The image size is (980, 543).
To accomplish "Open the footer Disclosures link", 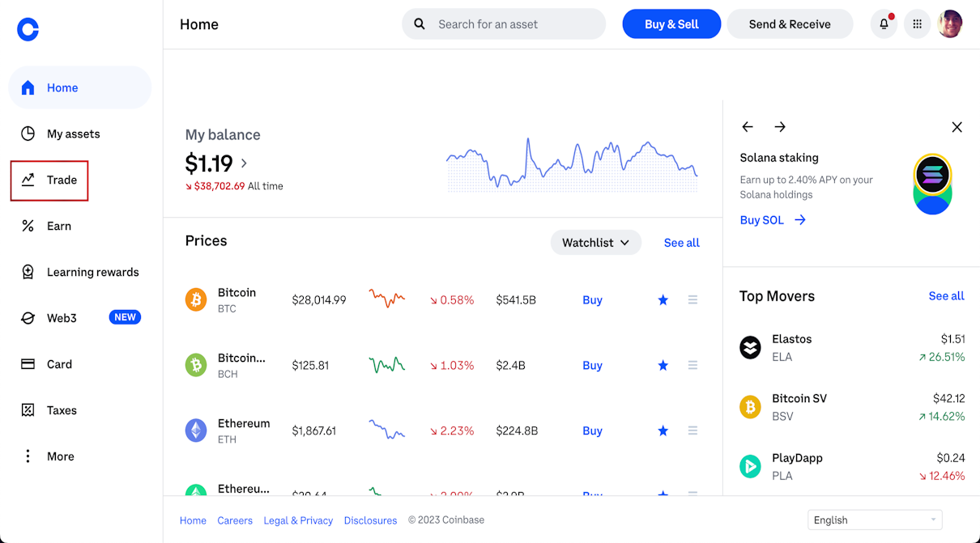I will [x=370, y=520].
